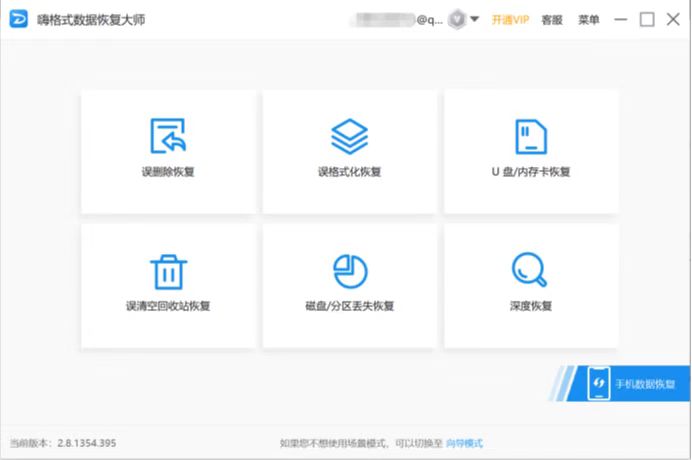The image size is (692, 460).
Task: Click the 深度恢复 text label
Action: [x=530, y=306]
